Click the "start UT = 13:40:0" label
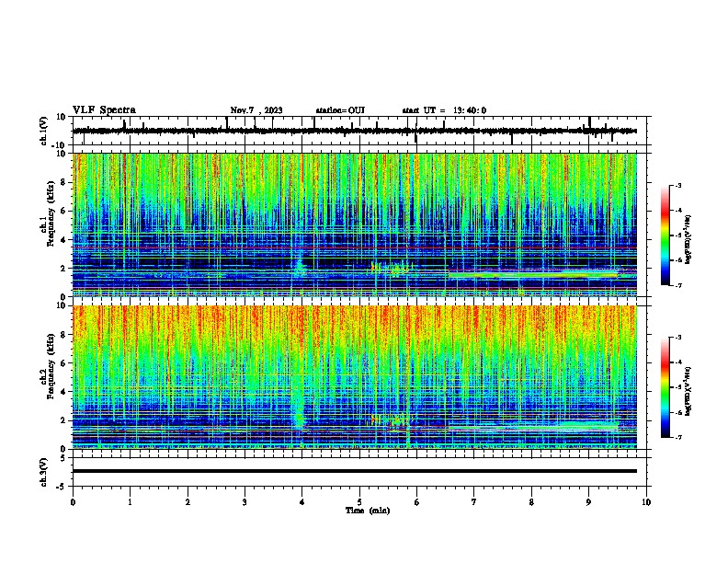 [x=444, y=110]
